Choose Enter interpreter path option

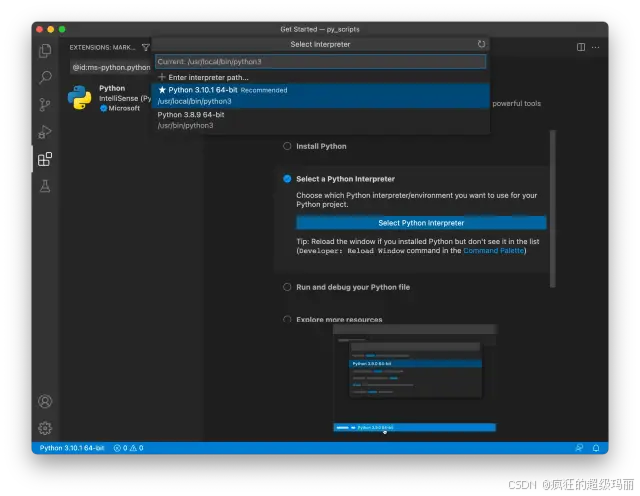point(320,77)
